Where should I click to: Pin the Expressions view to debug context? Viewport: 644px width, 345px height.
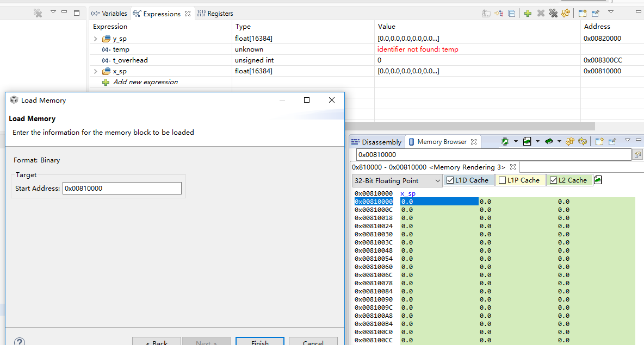tap(596, 14)
